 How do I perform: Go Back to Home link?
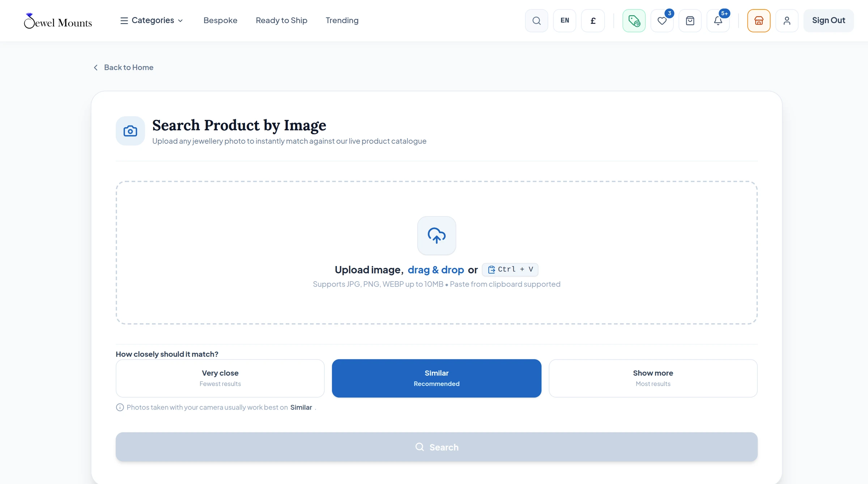click(x=123, y=67)
